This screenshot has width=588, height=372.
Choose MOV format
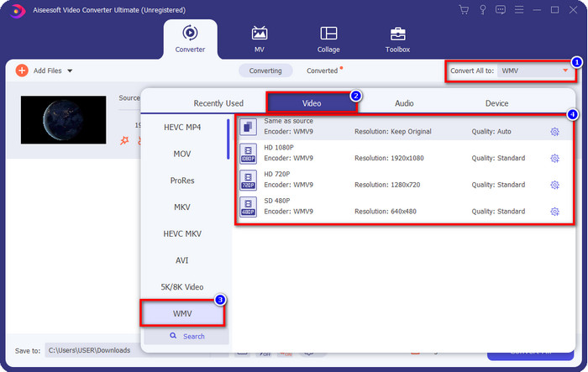[182, 154]
